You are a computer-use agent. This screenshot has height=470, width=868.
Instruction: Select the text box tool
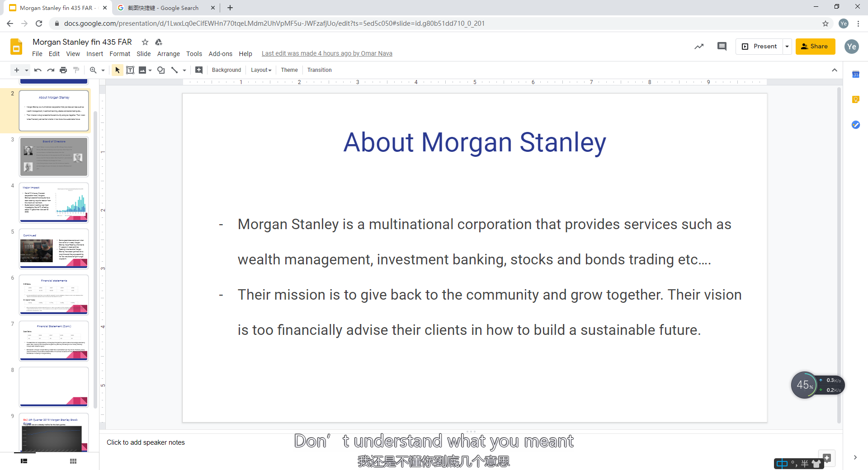pos(130,70)
